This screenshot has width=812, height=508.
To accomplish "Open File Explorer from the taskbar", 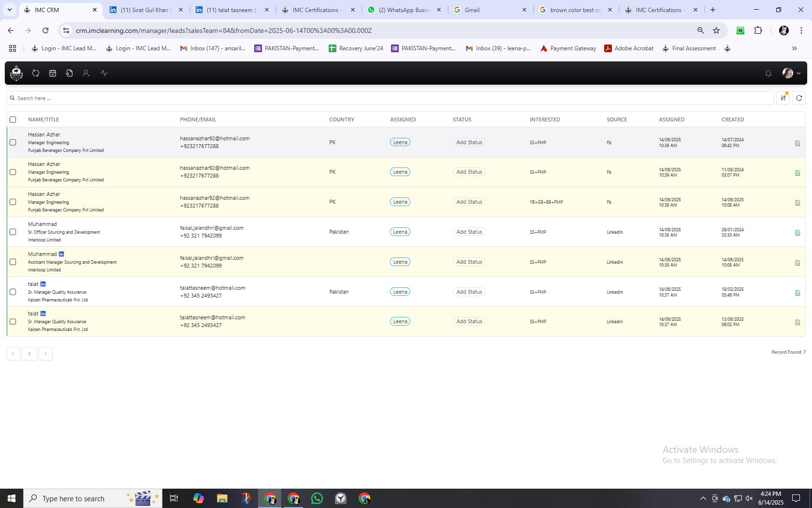I will tap(222, 498).
